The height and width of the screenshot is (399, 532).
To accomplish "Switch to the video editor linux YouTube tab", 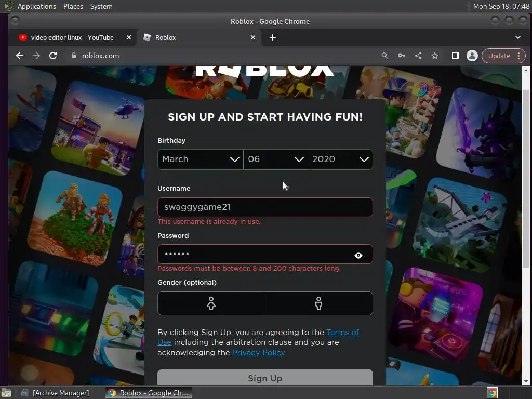I will coord(72,37).
